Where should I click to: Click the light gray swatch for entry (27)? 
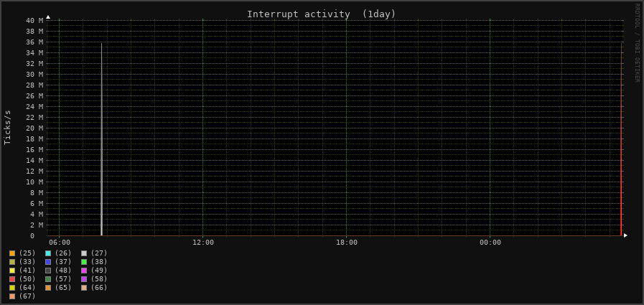pos(84,253)
